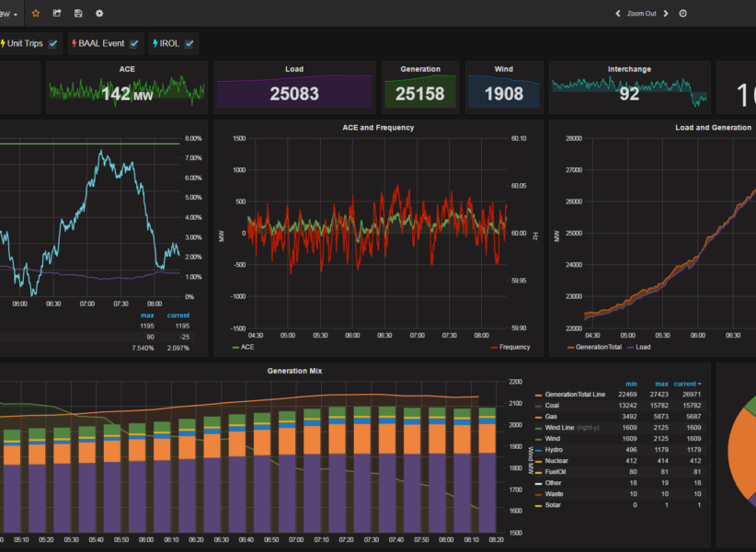Open Generation Mix panel title menu
Image resolution: width=756 pixels, height=552 pixels.
(294, 371)
